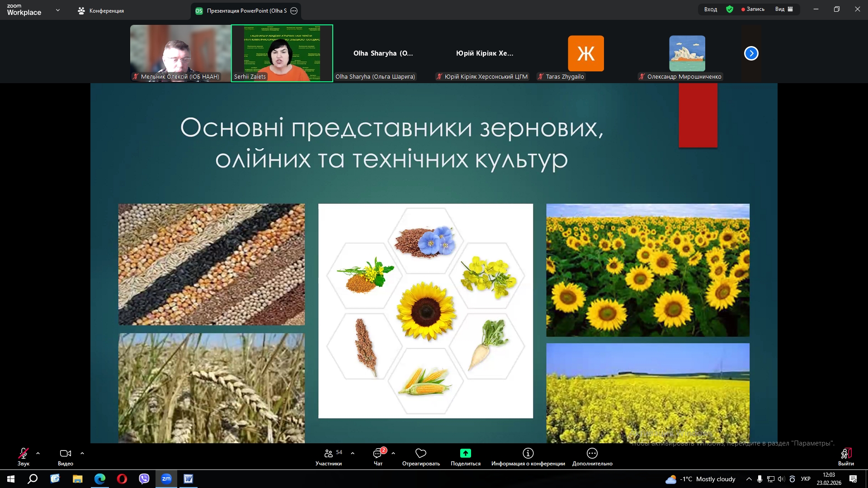The width and height of the screenshot is (868, 488).
Task: Click the green Поделиться share screen icon
Action: pyautogui.click(x=465, y=453)
